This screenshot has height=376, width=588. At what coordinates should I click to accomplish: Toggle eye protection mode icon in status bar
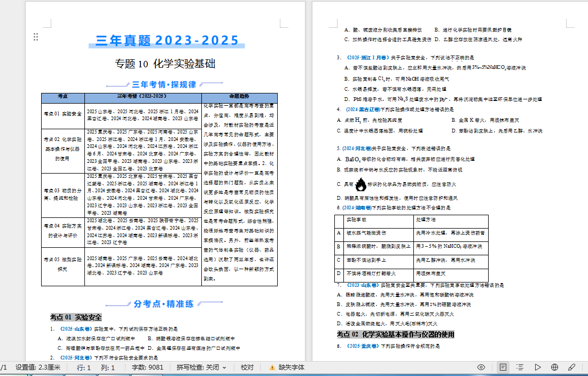coord(481,367)
